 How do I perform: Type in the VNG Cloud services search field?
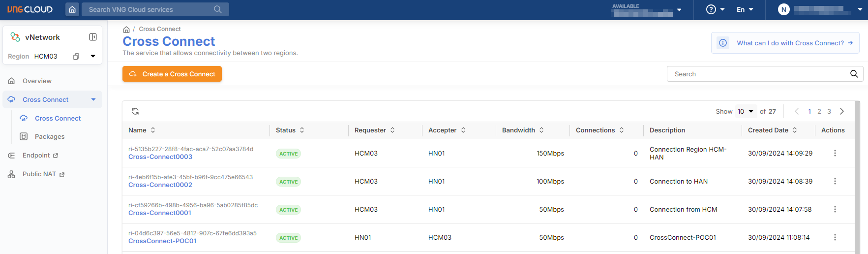coord(148,9)
